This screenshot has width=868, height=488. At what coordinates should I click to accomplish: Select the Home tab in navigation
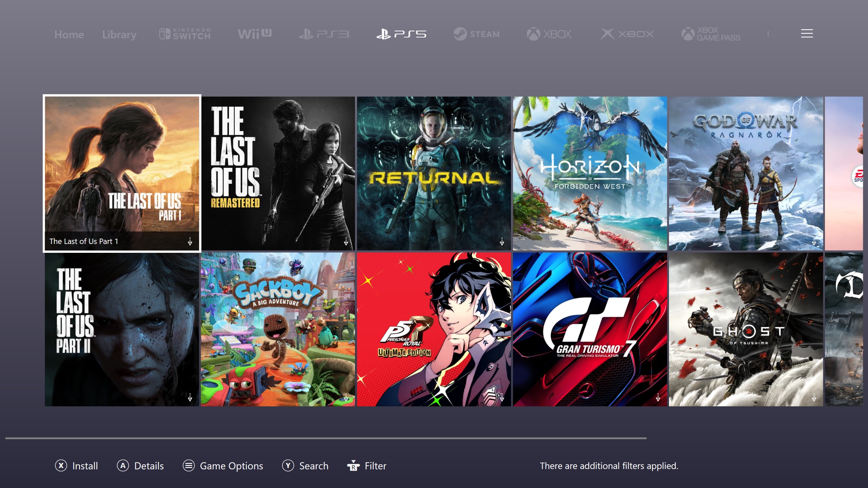[x=69, y=34]
